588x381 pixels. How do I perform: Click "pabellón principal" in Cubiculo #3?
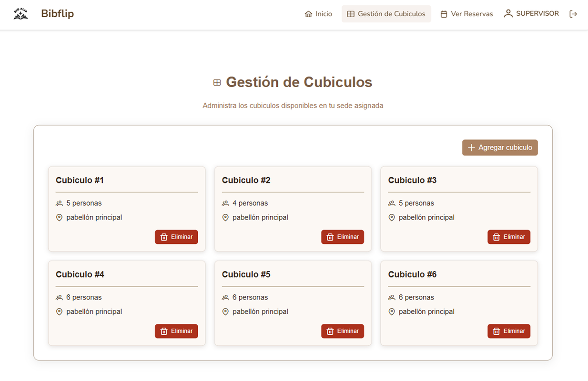click(426, 218)
